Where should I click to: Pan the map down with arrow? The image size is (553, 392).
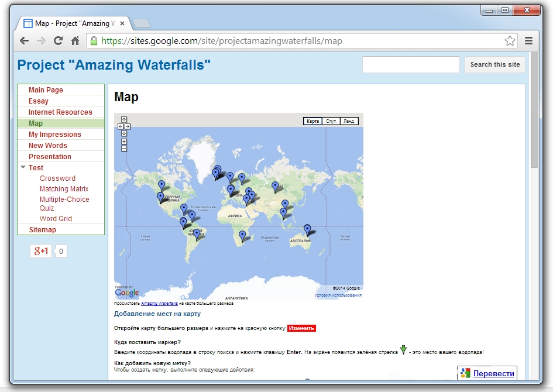pos(124,133)
